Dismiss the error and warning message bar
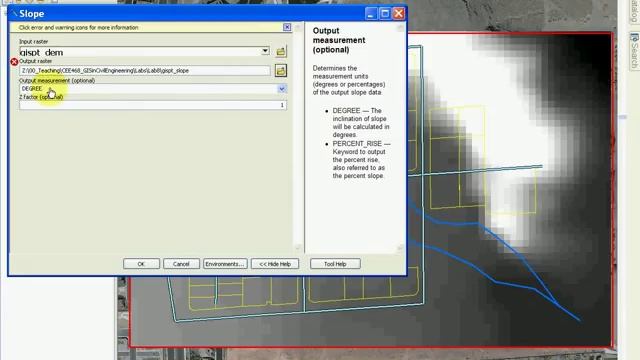Screen dimensions: 640x360 (287, 27)
